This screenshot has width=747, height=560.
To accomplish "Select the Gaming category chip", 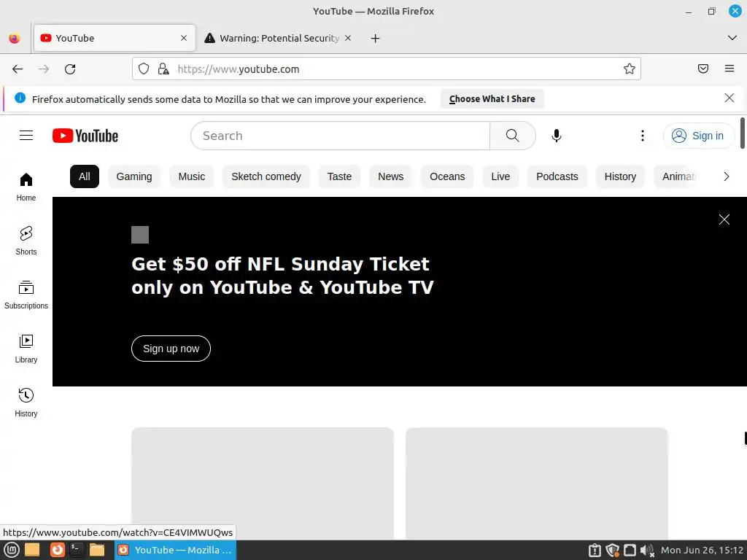I will 134,176.
